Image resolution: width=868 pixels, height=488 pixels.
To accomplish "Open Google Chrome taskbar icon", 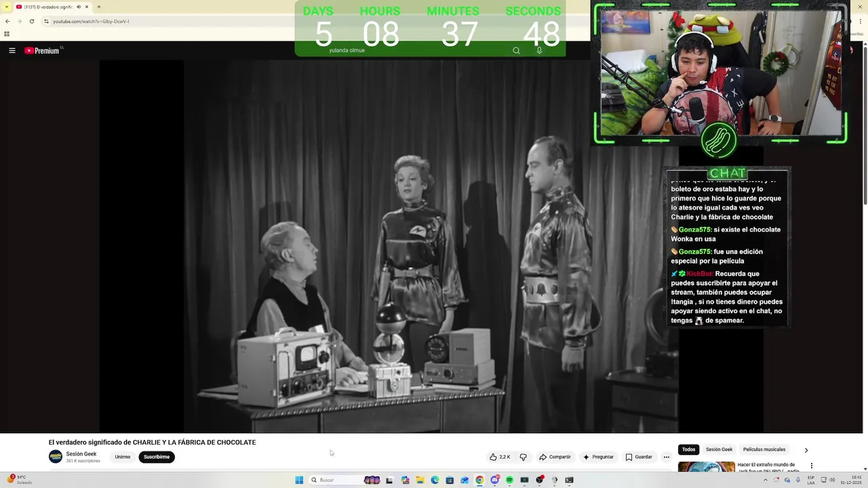I will pos(479,480).
